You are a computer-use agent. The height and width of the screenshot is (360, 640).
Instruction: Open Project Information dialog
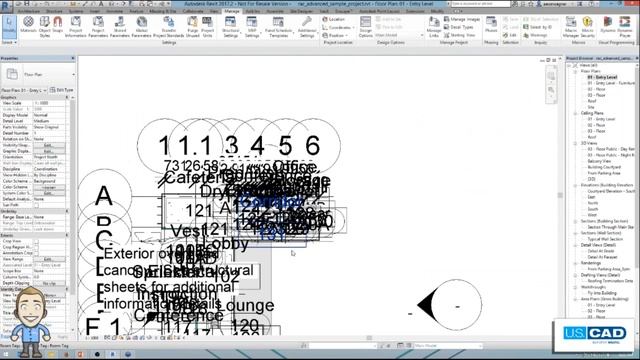pyautogui.click(x=76, y=27)
